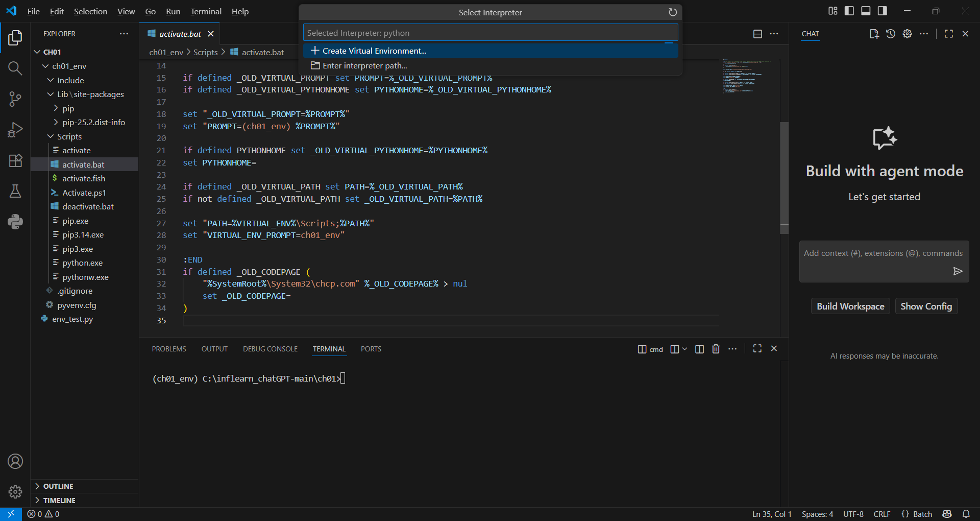Switch to the DEBUG CONSOLE tab
Screen dimensions: 980x521
(270, 349)
